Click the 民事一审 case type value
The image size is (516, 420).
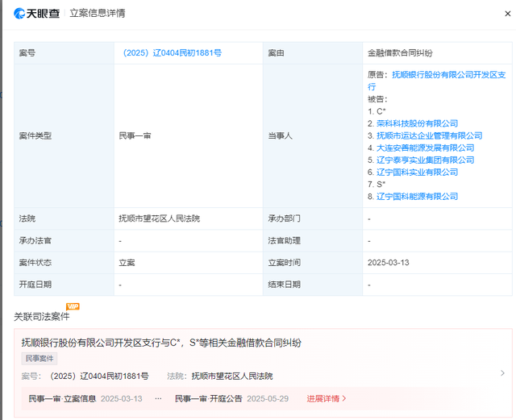point(135,135)
